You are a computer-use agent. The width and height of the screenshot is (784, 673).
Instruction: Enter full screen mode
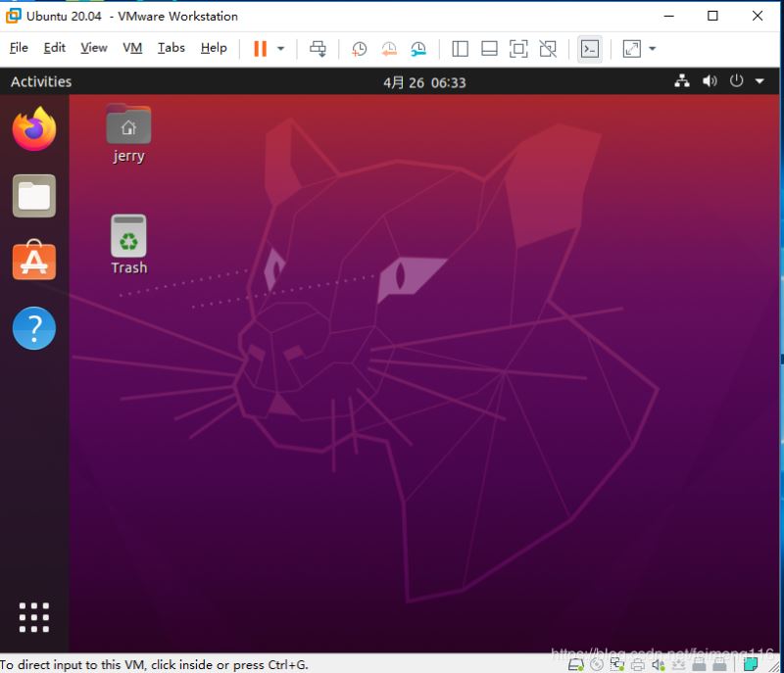tap(518, 48)
